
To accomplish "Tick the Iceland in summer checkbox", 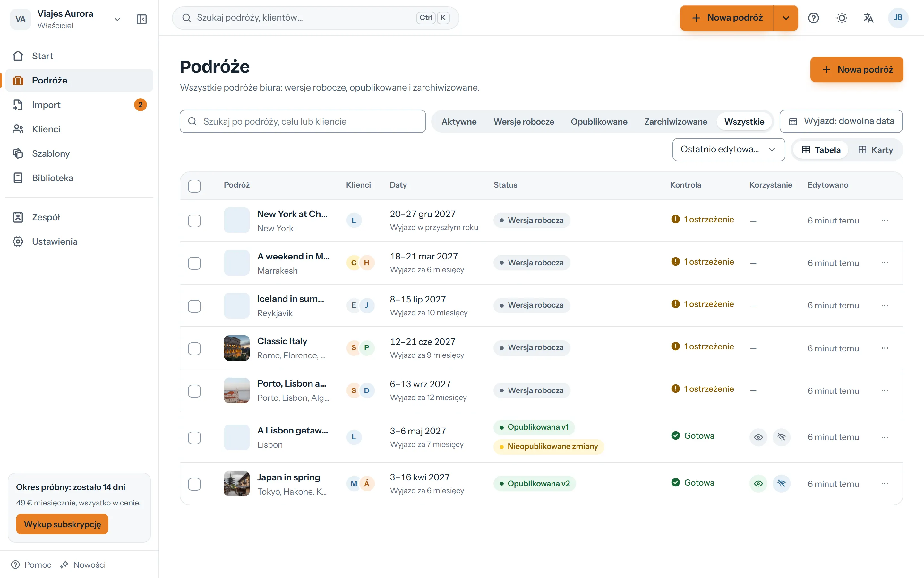I will [x=194, y=306].
